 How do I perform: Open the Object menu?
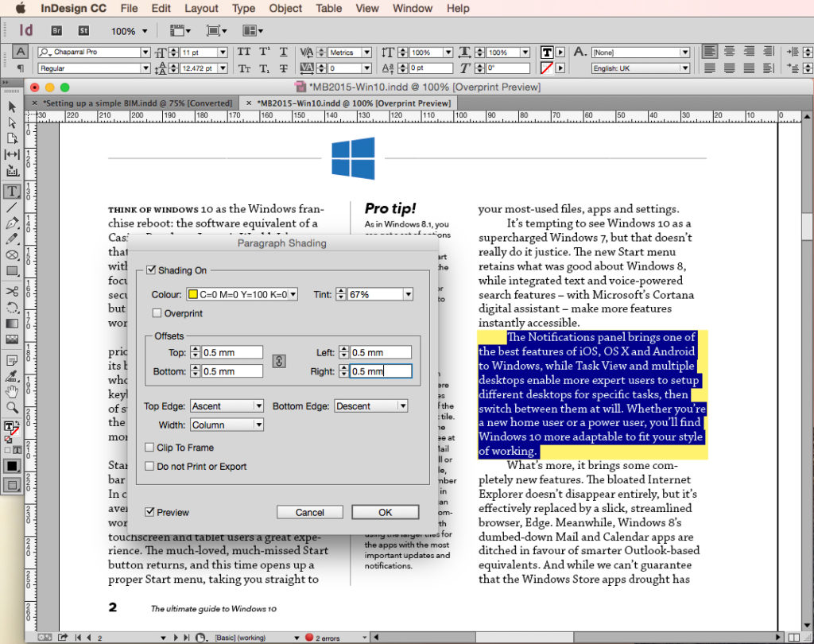pyautogui.click(x=285, y=9)
